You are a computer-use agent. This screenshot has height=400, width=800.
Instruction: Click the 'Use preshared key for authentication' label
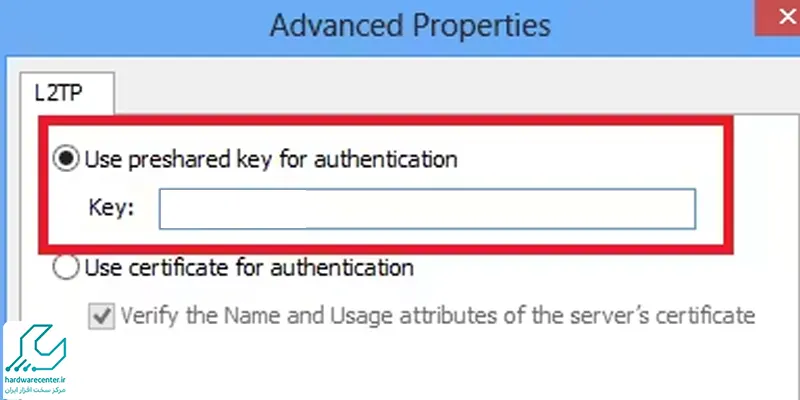coord(271,159)
